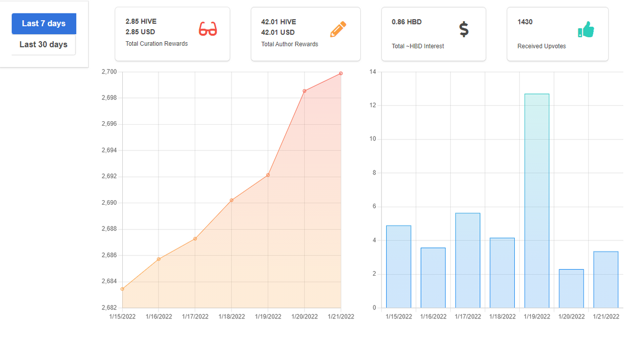The height and width of the screenshot is (338, 644).
Task: Click the line chart point for 1/19/2022
Action: [x=268, y=175]
